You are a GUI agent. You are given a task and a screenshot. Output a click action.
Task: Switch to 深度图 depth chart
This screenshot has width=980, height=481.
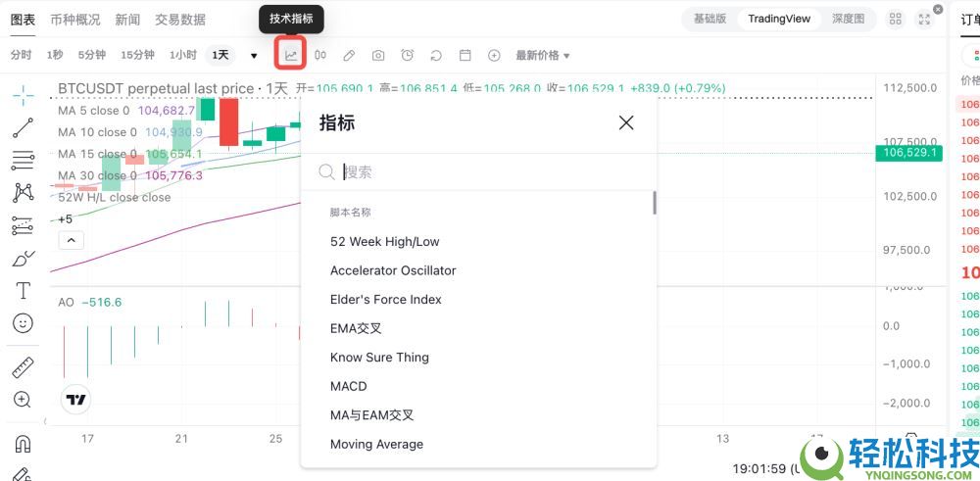[848, 19]
